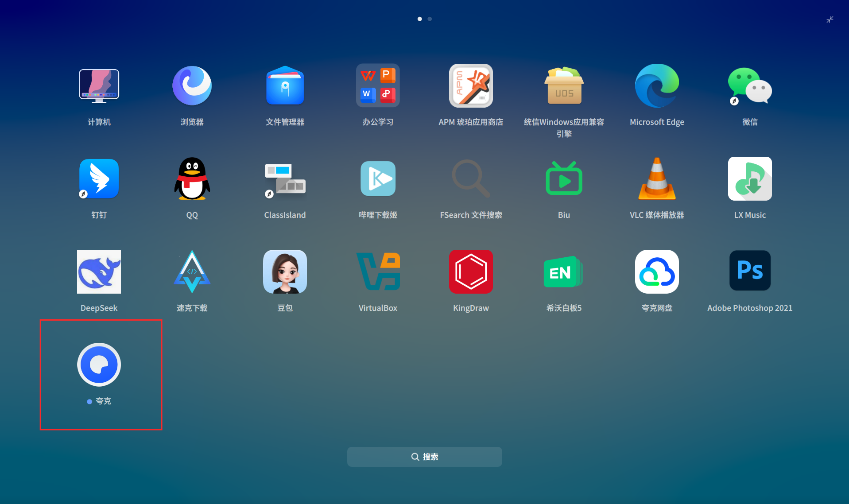The image size is (849, 504).
Task: Exit fullscreen launcher mode via the shrink arrows
Action: click(830, 19)
